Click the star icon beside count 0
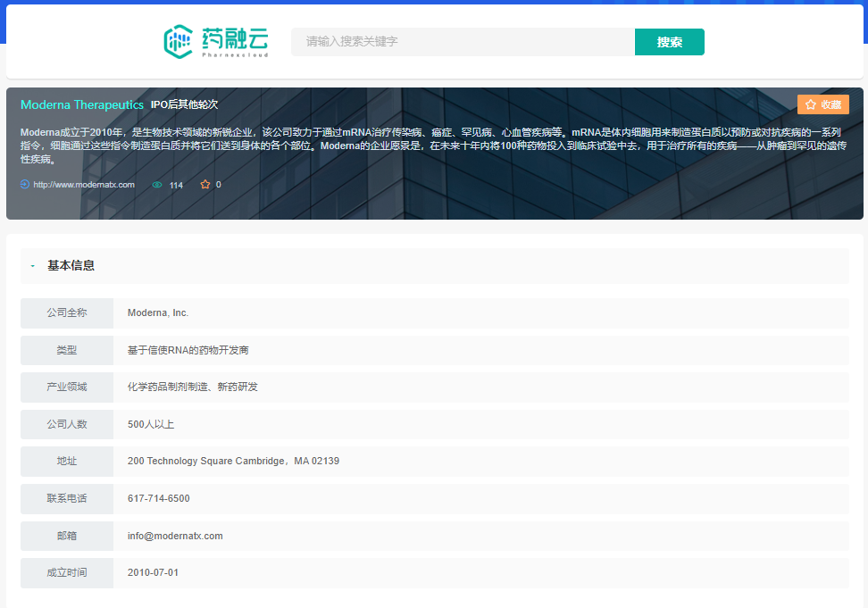Viewport: 868px width, 608px height. [204, 185]
